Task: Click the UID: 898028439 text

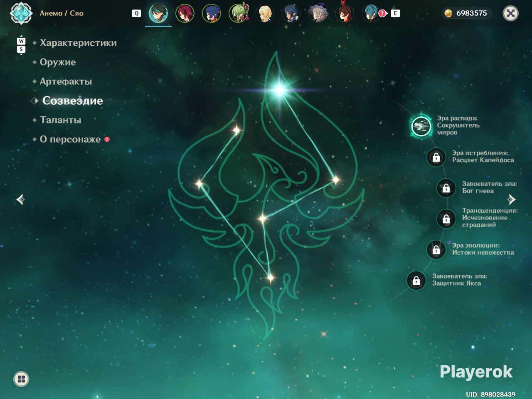Action: [490, 394]
